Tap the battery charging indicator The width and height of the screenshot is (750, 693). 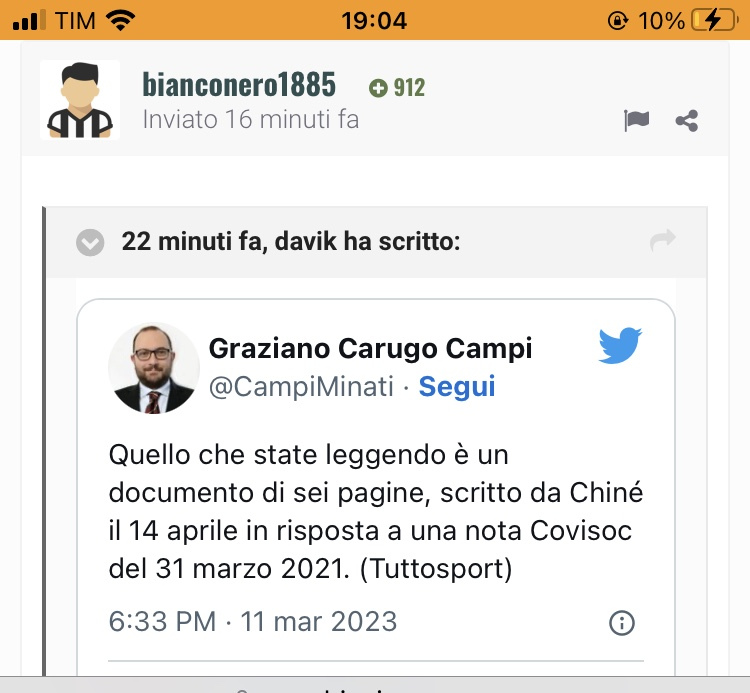tap(715, 21)
